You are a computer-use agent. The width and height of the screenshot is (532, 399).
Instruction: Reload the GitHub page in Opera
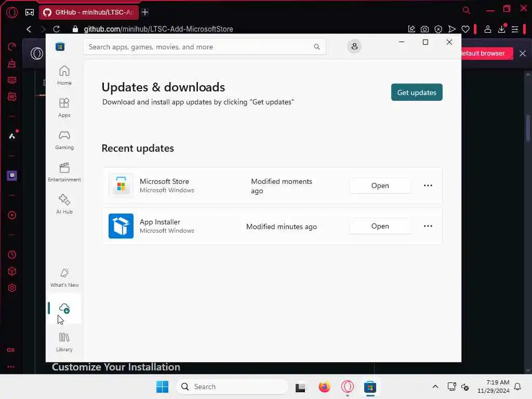(x=56, y=29)
